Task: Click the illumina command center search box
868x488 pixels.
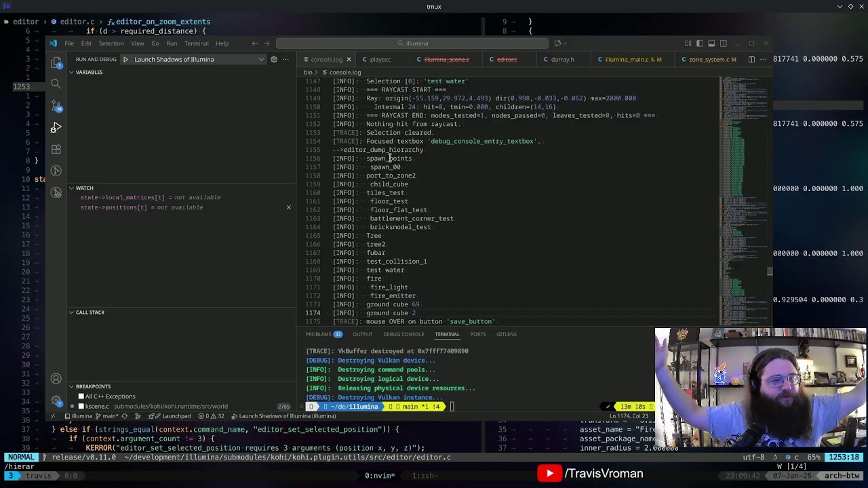Action: [412, 43]
